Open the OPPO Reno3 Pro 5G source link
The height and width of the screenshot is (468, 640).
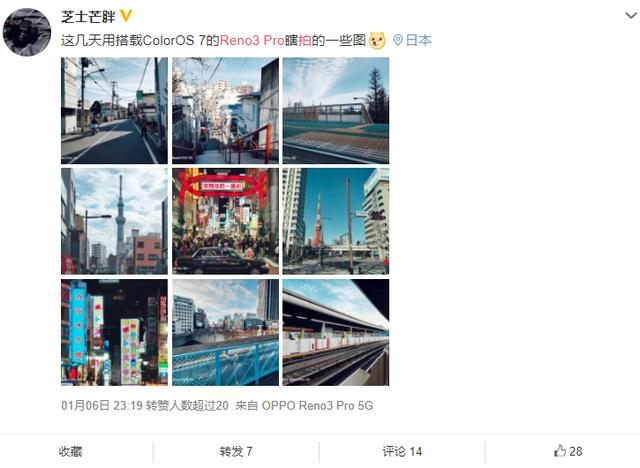(x=317, y=406)
